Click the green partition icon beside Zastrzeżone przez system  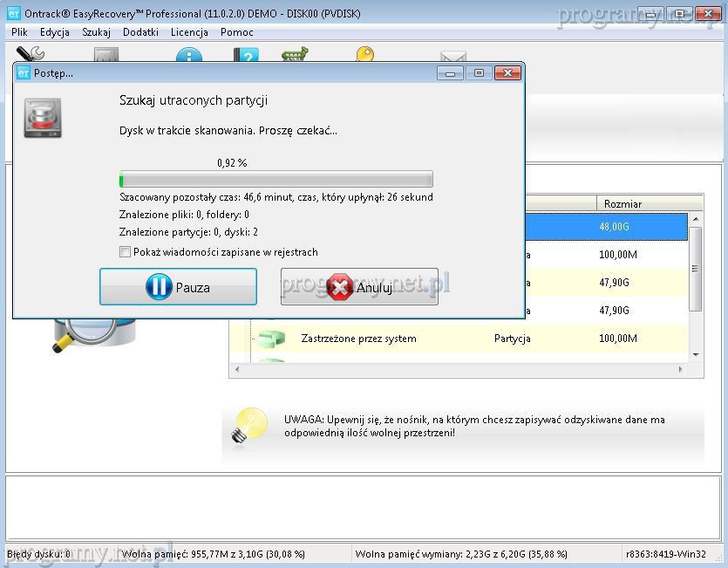tap(271, 339)
